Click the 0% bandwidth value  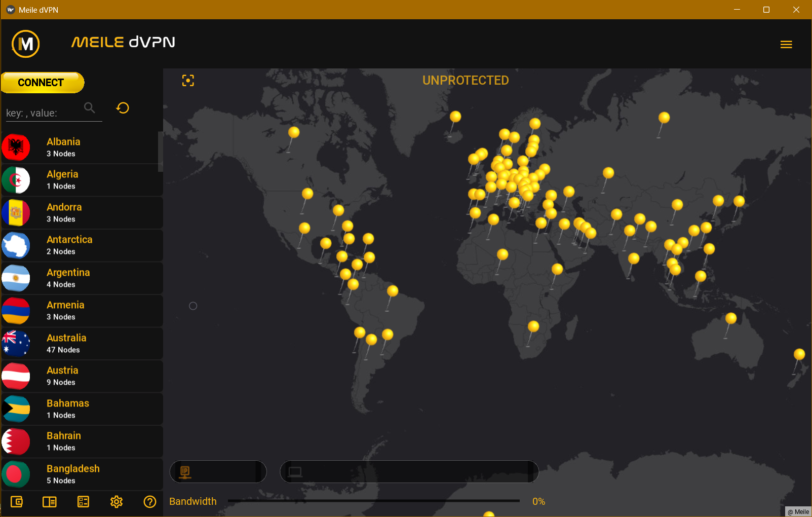(538, 501)
